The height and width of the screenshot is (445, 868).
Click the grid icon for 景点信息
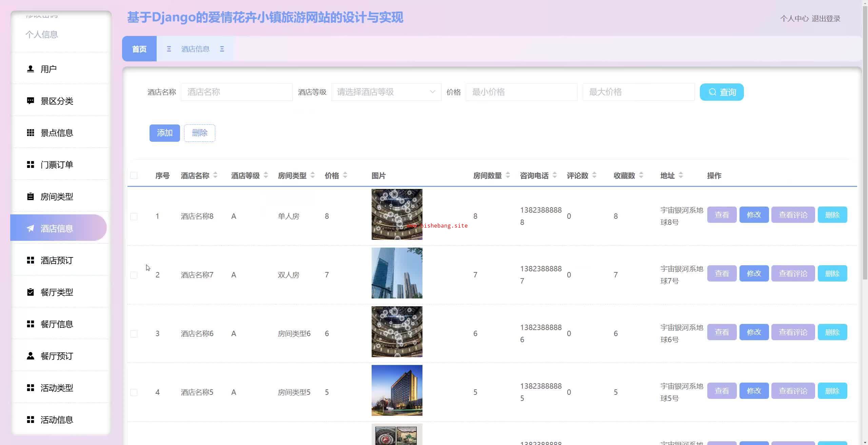(x=30, y=133)
